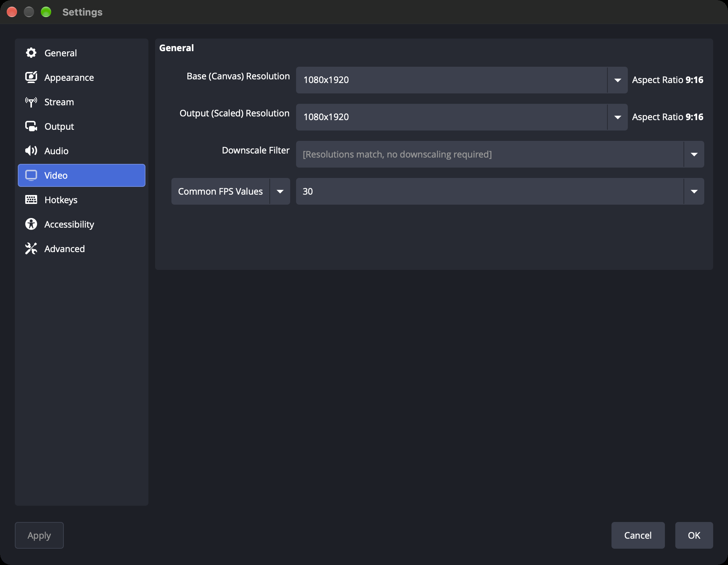This screenshot has height=565, width=728.
Task: Click the Accessibility person icon
Action: [x=31, y=224]
